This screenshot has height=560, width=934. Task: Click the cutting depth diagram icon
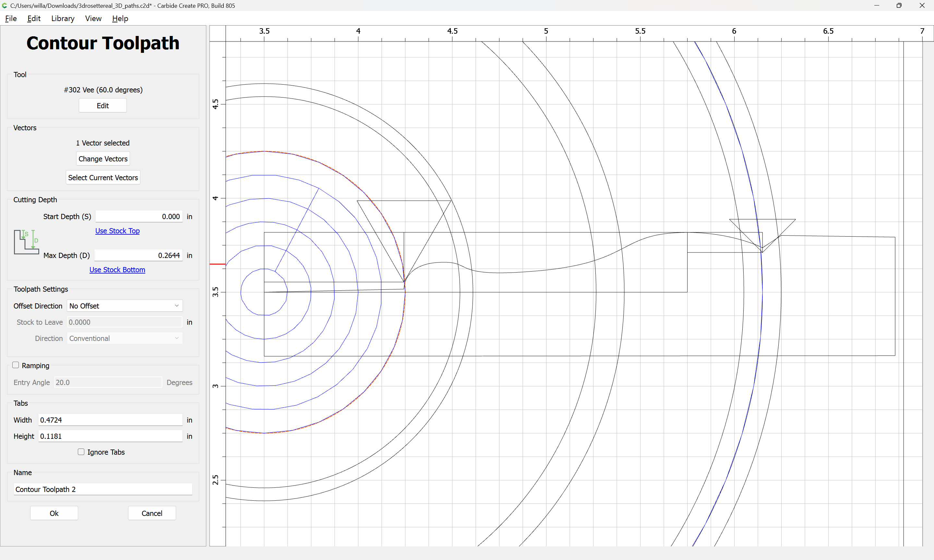(26, 242)
